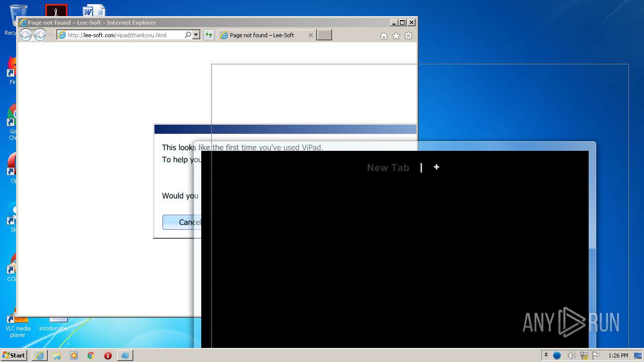
Task: Click the 1:26 PM system clock
Action: click(618, 355)
